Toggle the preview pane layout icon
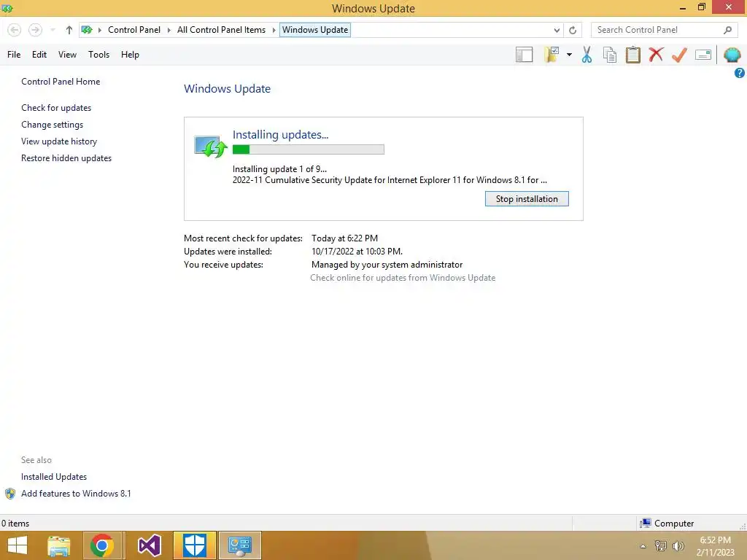The image size is (747, 560). coord(524,55)
